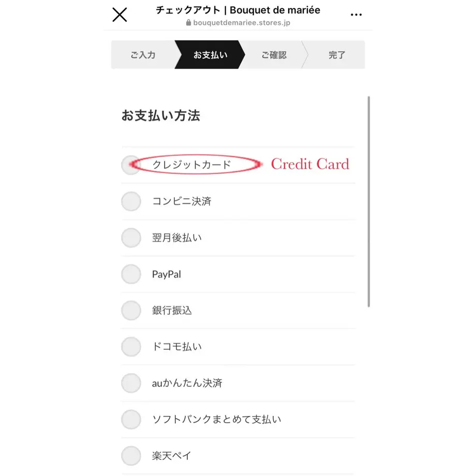This screenshot has height=476, width=476.
Task: Select the 銀行振込 radio button
Action: (131, 310)
